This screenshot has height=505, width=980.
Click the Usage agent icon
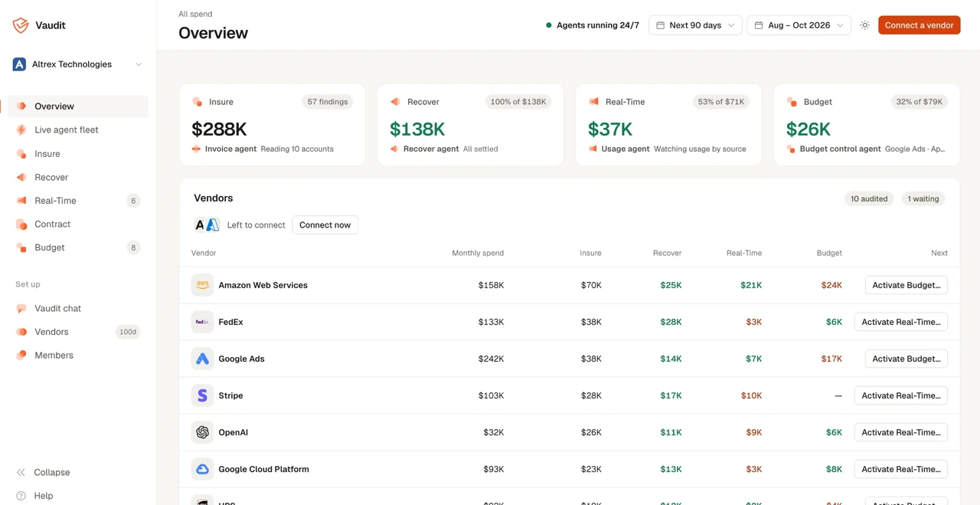(x=593, y=149)
